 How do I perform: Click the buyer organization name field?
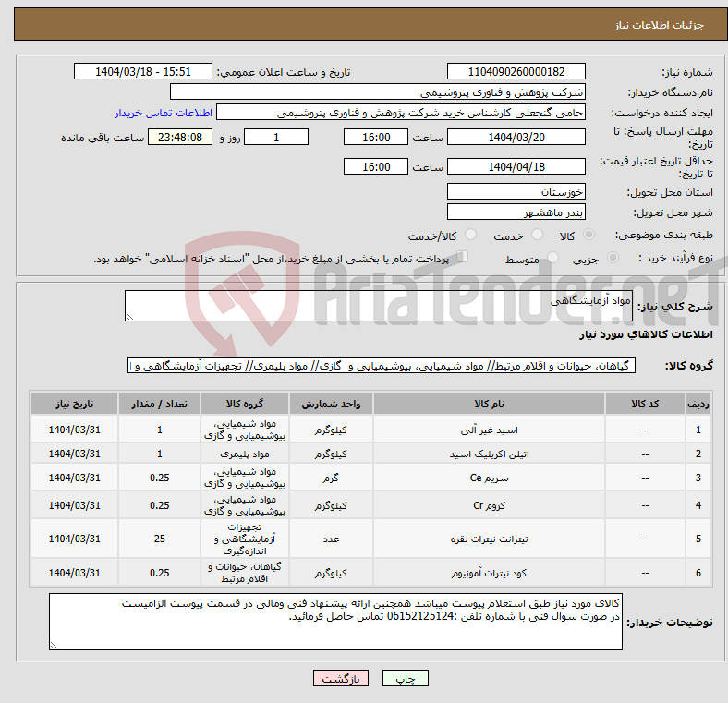378,92
